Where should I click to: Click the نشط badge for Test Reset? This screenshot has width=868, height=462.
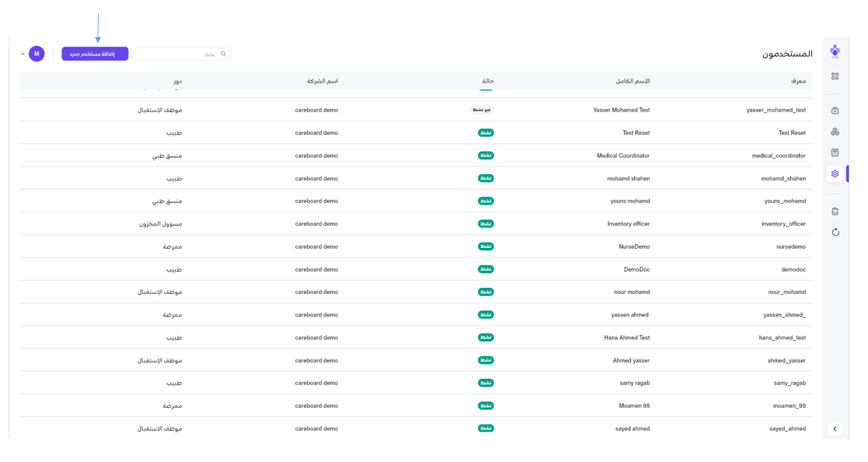pos(485,133)
